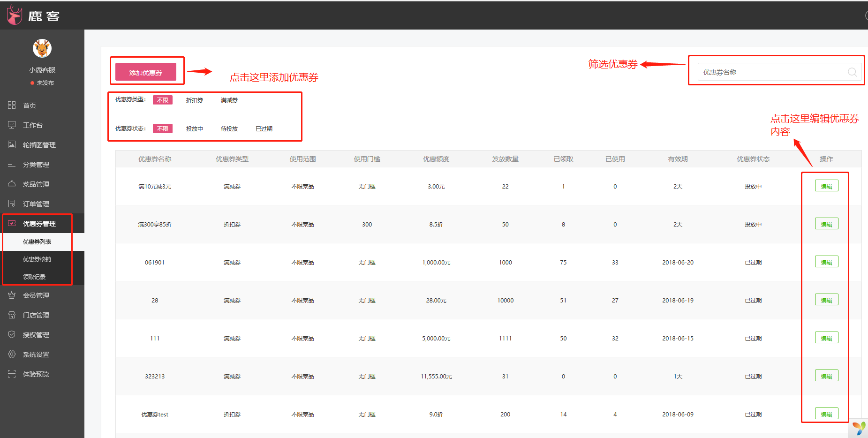Click the 优惠券管理 coupon icon

point(12,223)
